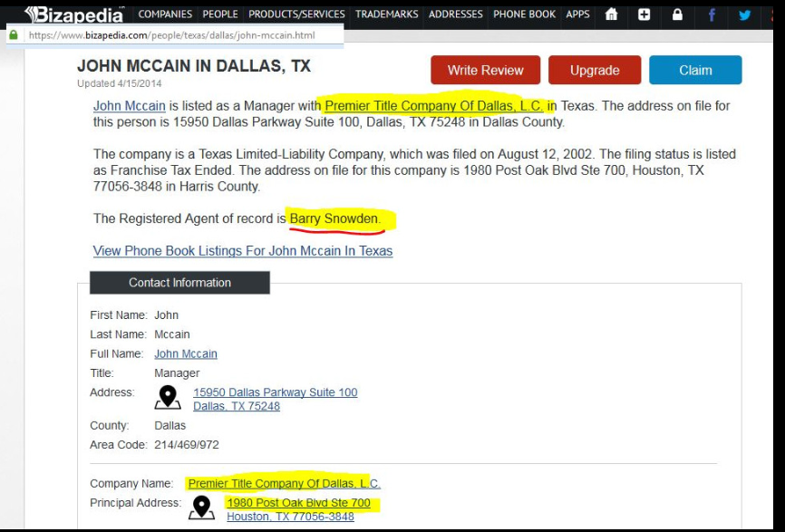Click the Barry Snowden registered agent name
The image size is (785, 532).
tap(334, 218)
